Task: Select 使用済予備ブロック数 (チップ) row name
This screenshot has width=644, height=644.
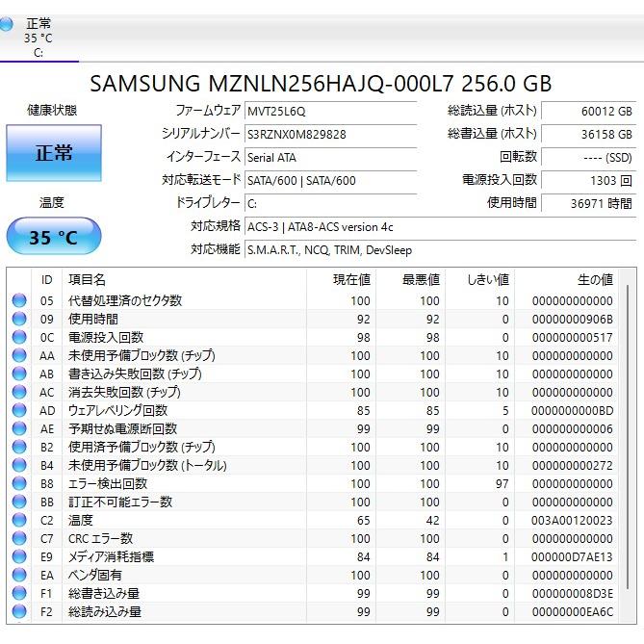Action: click(x=142, y=447)
